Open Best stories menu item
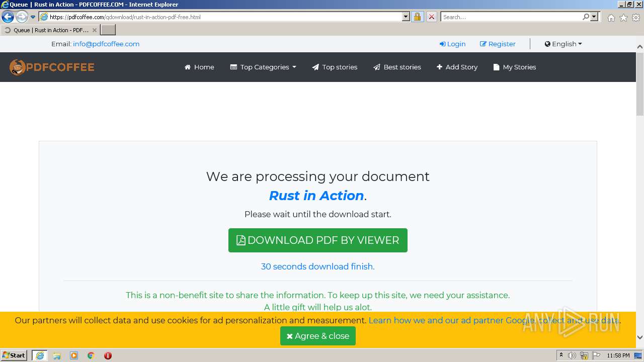644x362 pixels. (397, 67)
